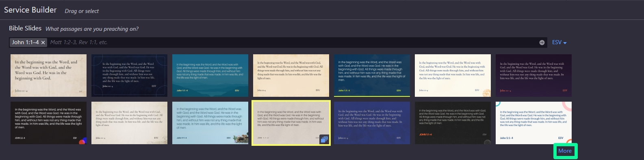Select the royal blue textured slide

(x=372, y=123)
